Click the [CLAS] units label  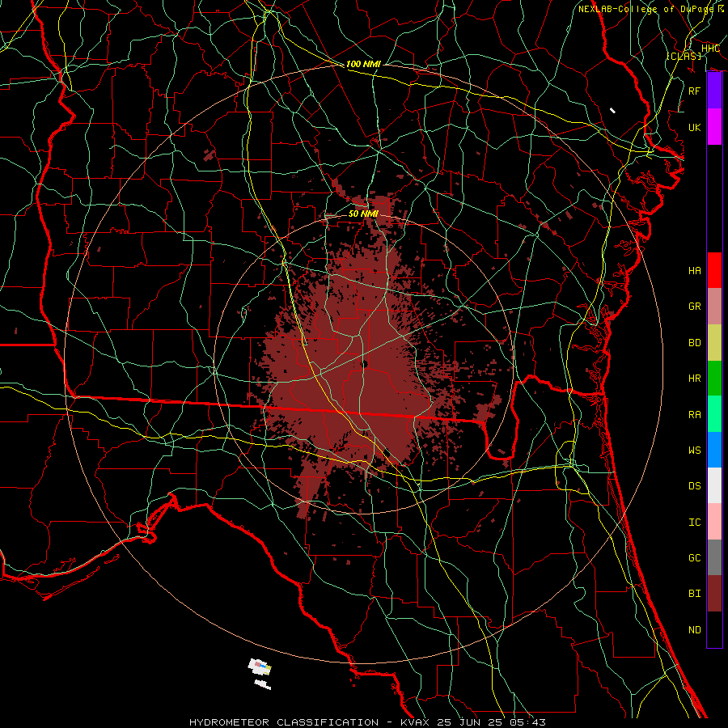click(x=684, y=56)
